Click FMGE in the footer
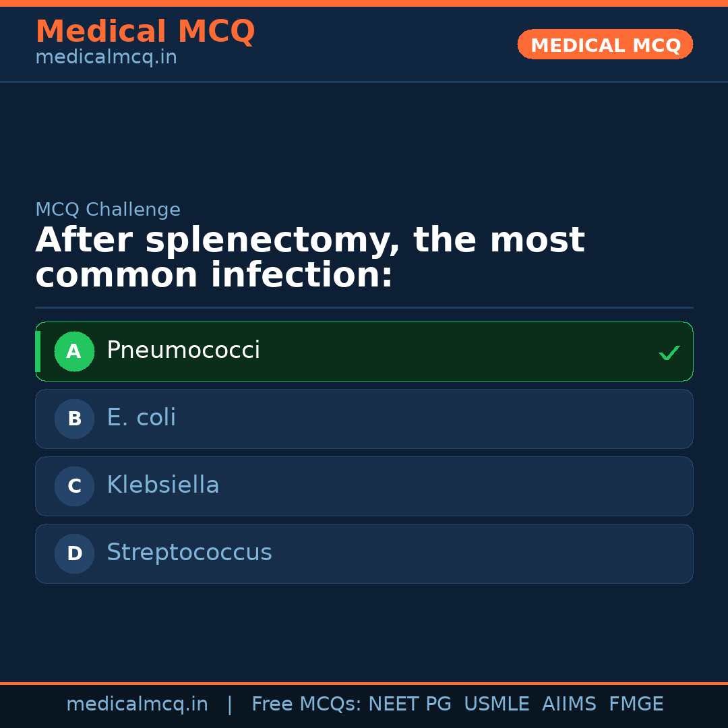 tap(636, 704)
